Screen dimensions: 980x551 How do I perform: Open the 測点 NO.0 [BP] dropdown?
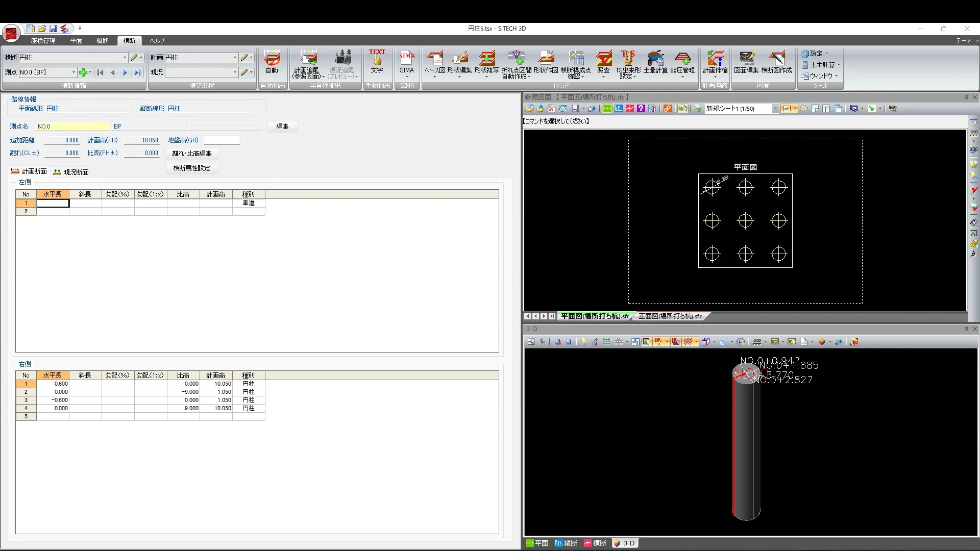coord(73,72)
